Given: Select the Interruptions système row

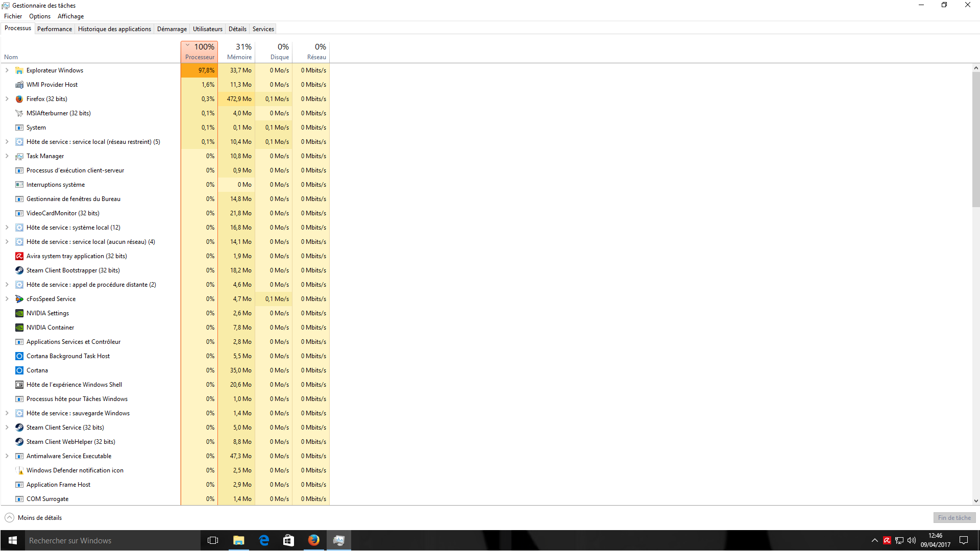Looking at the screenshot, I should click(165, 185).
